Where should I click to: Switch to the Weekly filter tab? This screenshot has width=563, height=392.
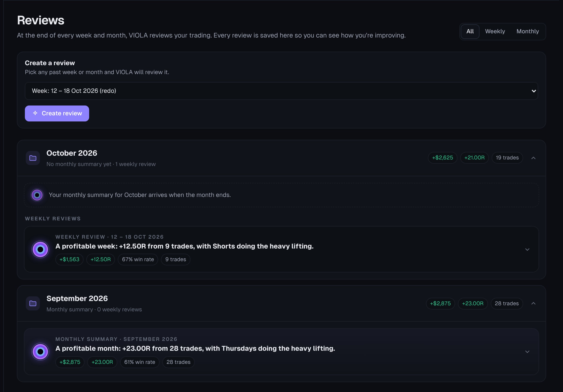[x=495, y=31]
